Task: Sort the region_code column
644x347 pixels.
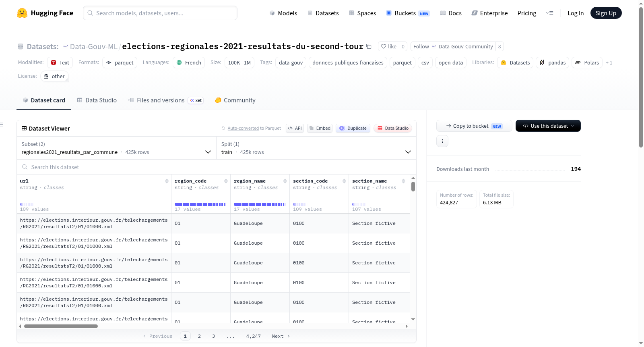Action: click(226, 181)
